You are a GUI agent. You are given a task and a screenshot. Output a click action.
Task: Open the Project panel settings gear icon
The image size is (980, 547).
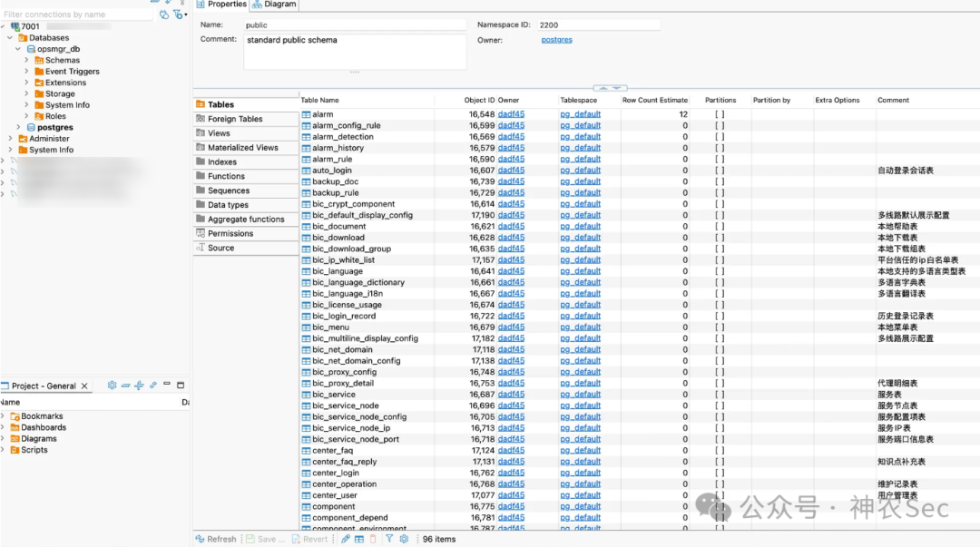pyautogui.click(x=112, y=386)
